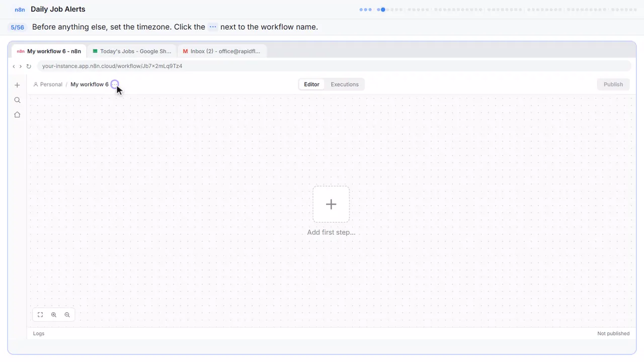Click the n8n logo in tutorial header
The image size is (644, 362).
20,10
